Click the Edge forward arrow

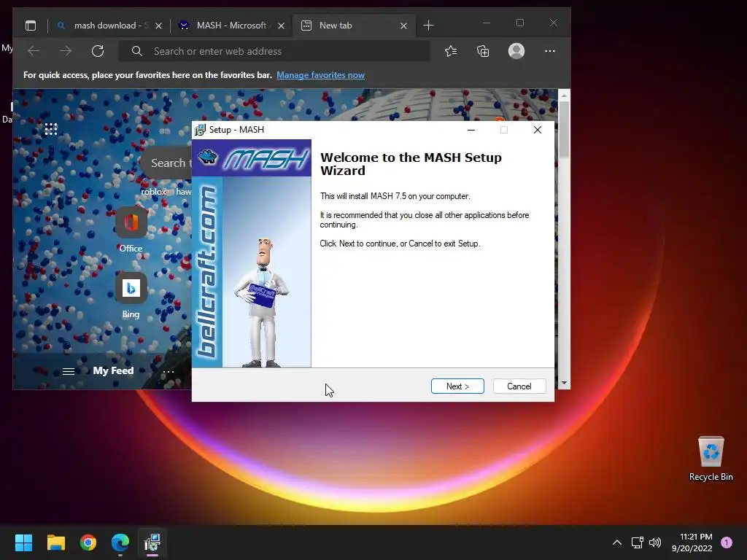(66, 51)
